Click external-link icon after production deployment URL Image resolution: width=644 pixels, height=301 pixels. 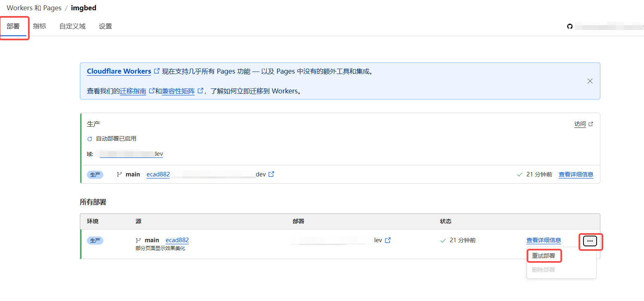tap(271, 174)
